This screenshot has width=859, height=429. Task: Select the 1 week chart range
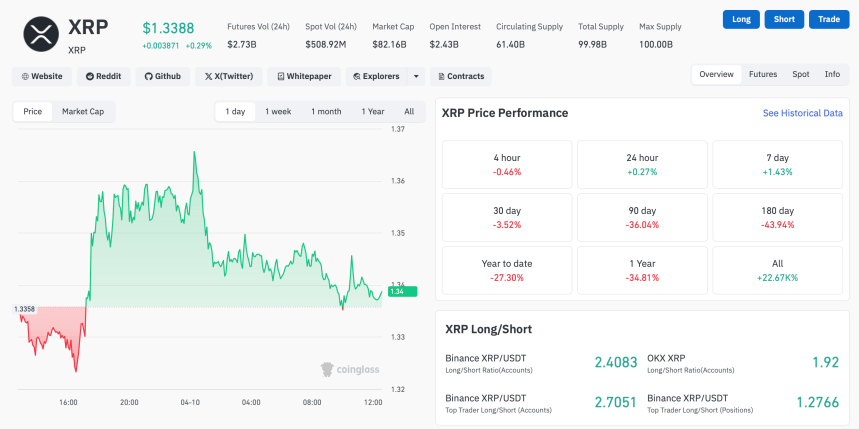(278, 112)
